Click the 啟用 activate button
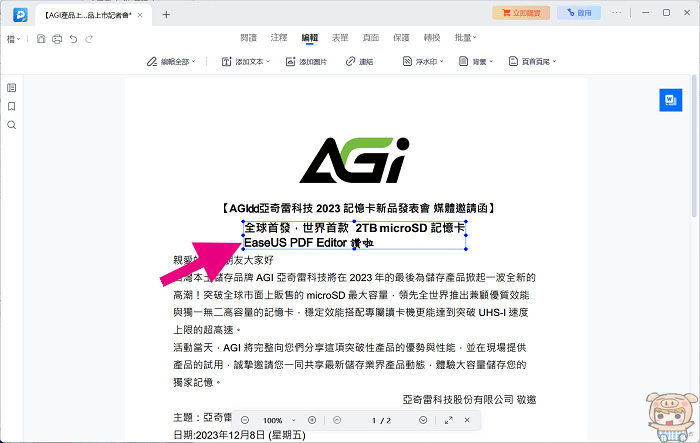The height and width of the screenshot is (443, 700). pos(579,13)
